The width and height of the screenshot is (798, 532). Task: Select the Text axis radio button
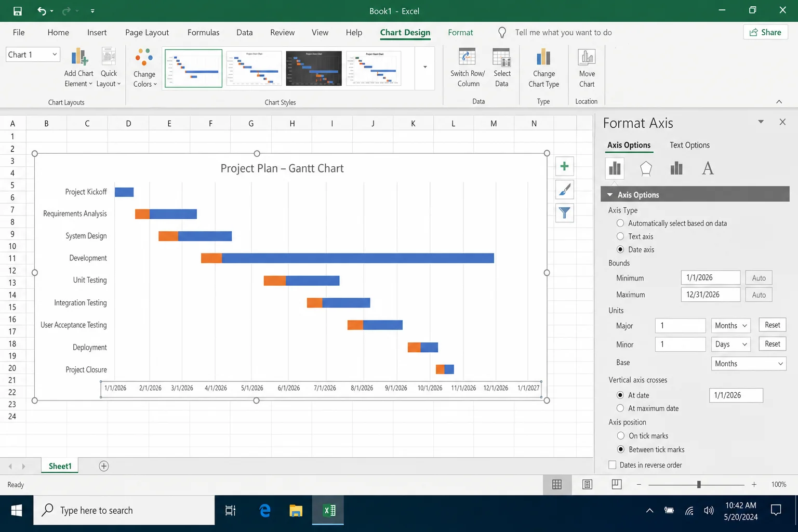click(x=620, y=236)
